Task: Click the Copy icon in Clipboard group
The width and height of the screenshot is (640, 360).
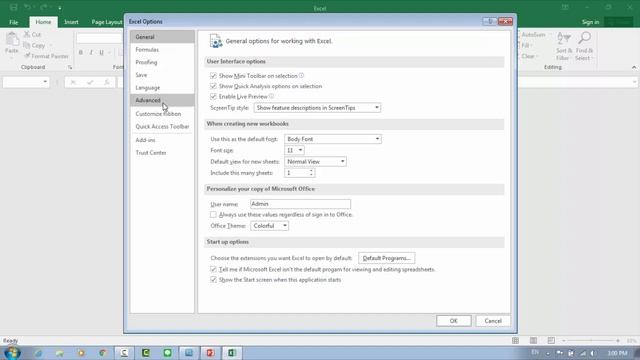Action: point(27,45)
